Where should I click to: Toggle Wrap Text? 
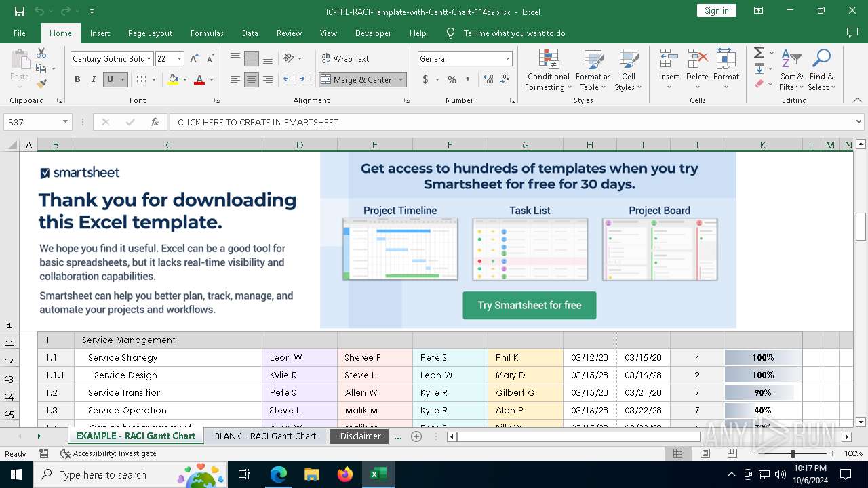345,59
